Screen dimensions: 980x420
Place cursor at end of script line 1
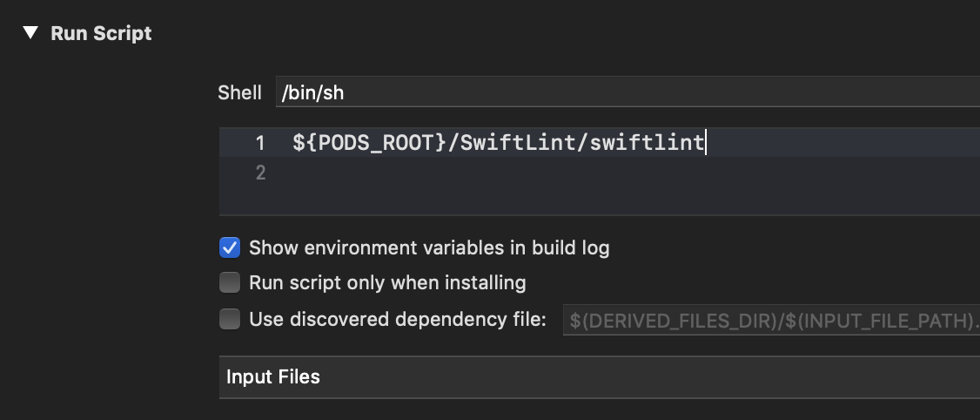pos(706,143)
